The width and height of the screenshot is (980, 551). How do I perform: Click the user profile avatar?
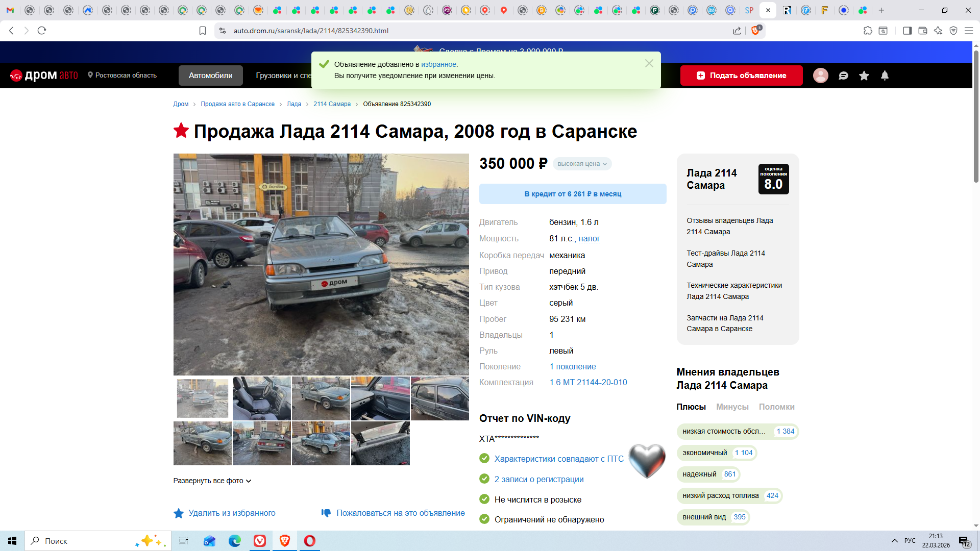[x=820, y=76]
